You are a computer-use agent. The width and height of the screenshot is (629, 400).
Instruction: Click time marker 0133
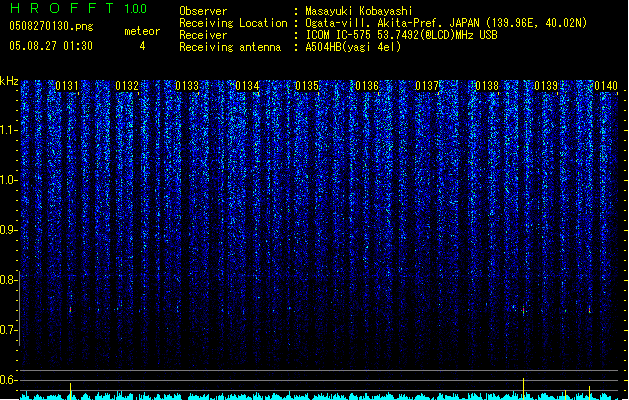point(187,86)
